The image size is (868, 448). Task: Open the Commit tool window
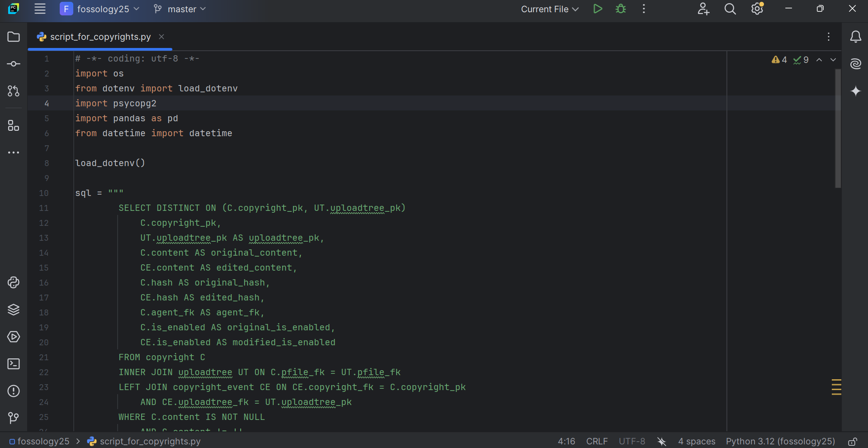14,64
